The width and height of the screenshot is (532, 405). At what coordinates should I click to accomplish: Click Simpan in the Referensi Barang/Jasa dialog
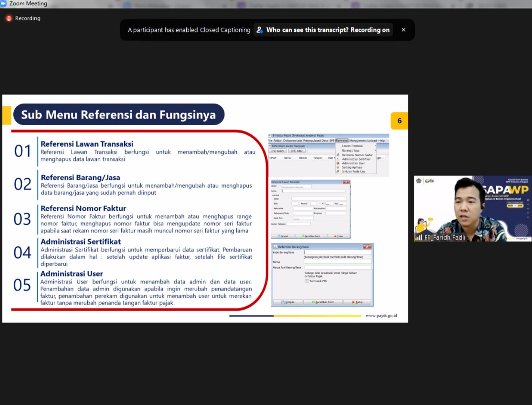click(x=288, y=302)
